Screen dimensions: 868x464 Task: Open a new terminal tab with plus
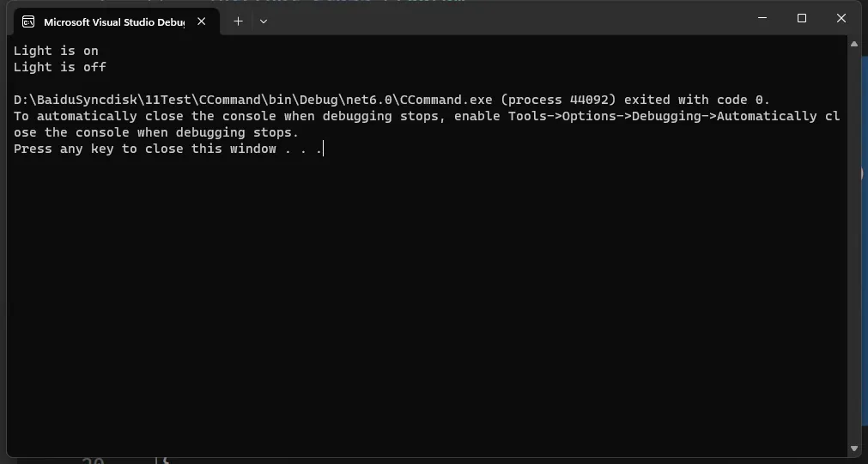click(x=238, y=21)
